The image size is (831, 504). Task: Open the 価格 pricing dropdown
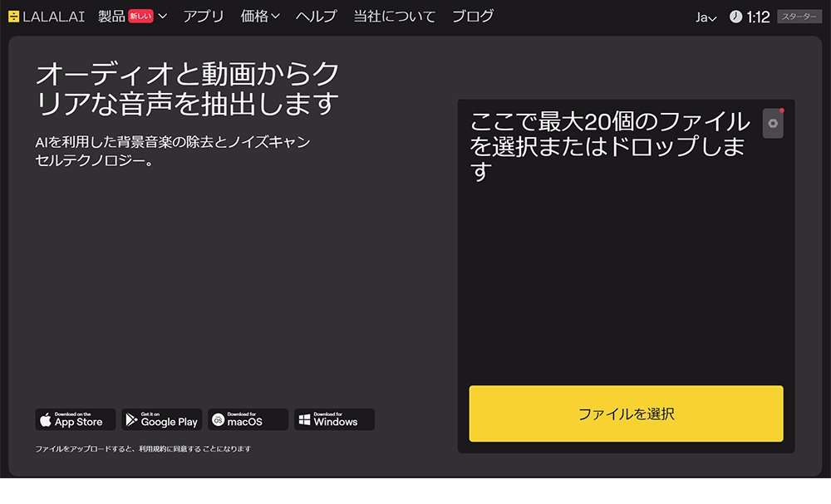(x=257, y=15)
